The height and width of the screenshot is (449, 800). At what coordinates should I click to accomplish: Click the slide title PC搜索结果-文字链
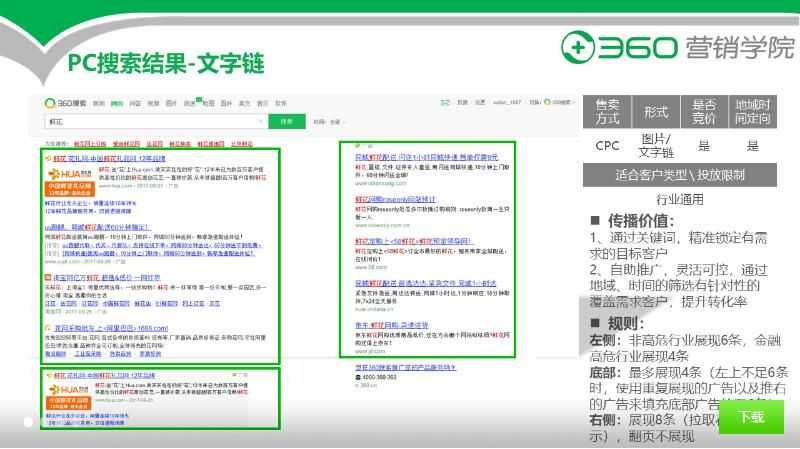[166, 63]
